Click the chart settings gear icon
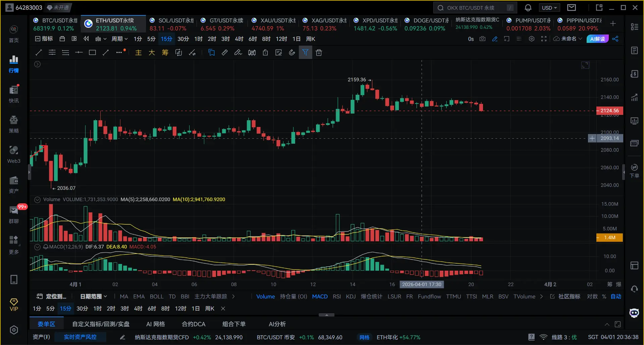The height and width of the screenshot is (345, 644). tap(531, 39)
